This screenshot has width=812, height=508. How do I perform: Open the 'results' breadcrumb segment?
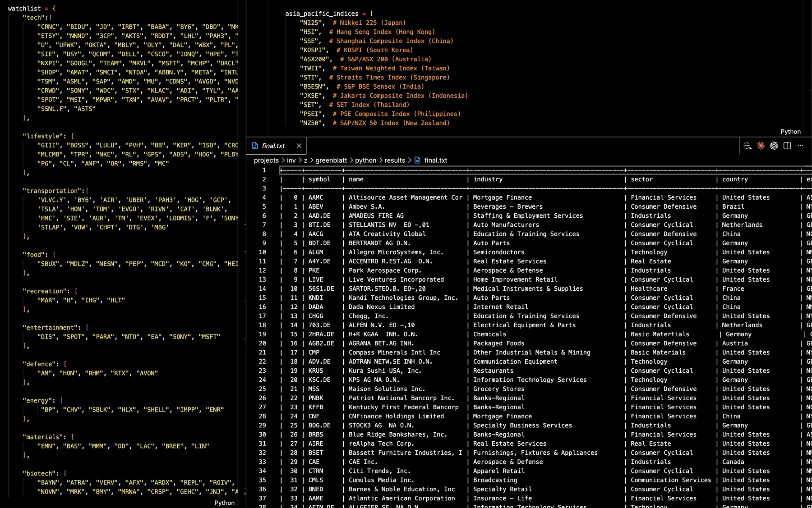pyautogui.click(x=395, y=160)
